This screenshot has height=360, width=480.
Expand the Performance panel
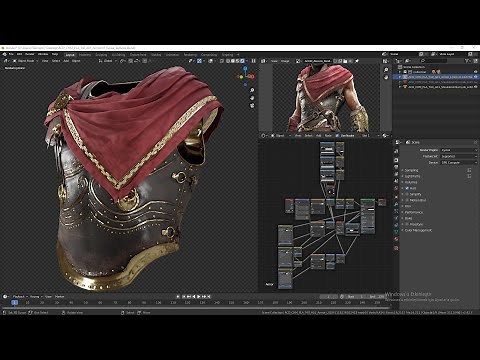pos(413,212)
